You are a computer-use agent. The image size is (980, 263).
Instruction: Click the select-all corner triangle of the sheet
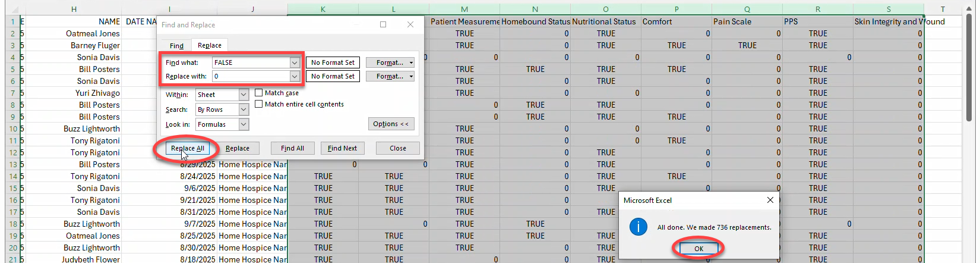14,9
